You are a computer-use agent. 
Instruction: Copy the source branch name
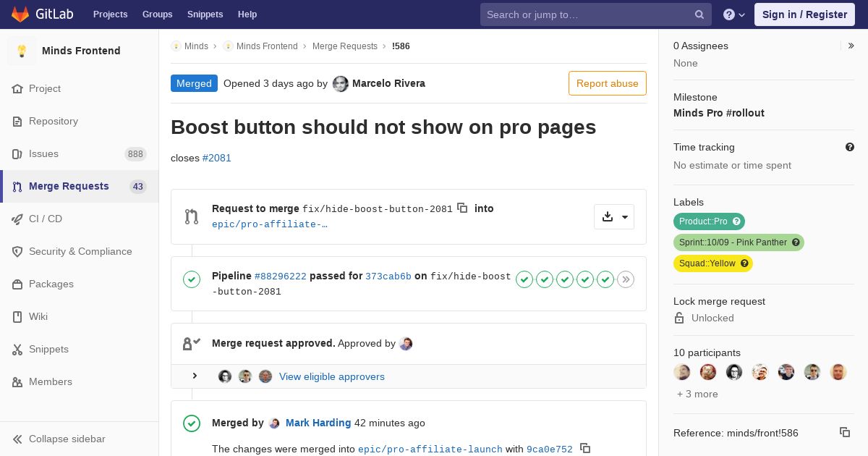[462, 208]
